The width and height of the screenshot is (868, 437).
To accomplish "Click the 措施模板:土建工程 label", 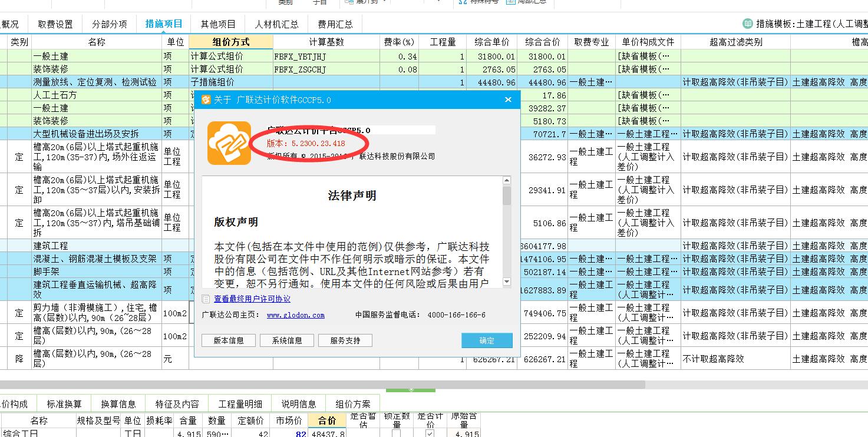I will [812, 24].
